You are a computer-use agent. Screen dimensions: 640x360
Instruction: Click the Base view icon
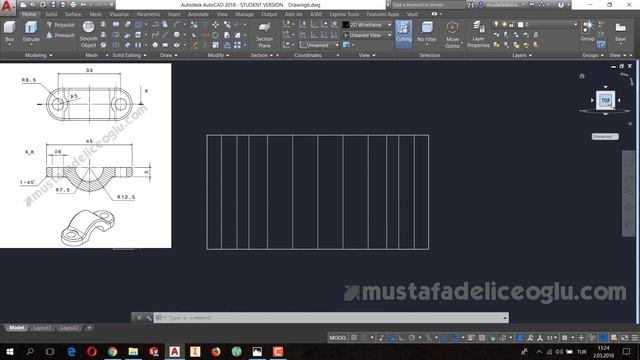(620, 32)
